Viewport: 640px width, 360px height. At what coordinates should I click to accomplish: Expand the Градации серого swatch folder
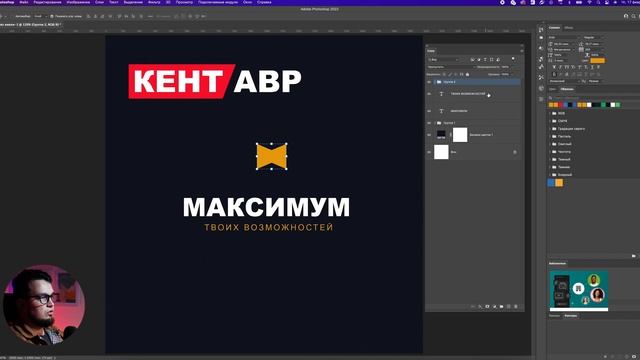550,129
